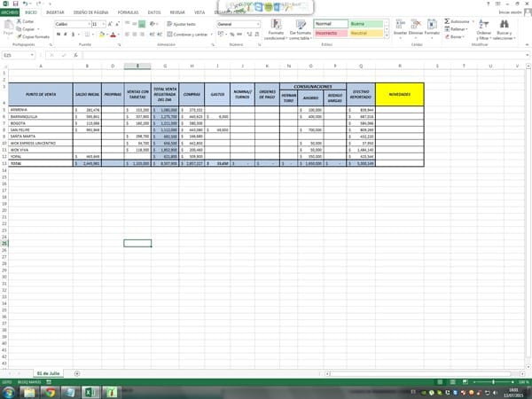
Task: Open borders dropdown arrow
Action: point(92,35)
